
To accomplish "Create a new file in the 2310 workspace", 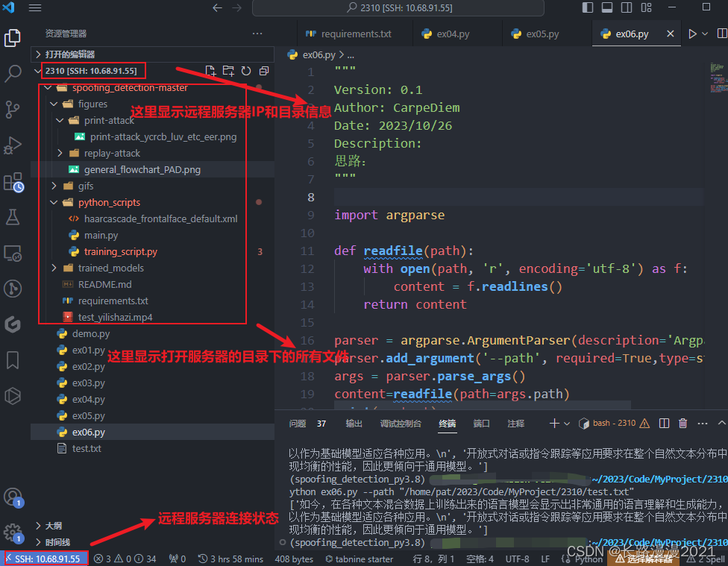I will click(210, 71).
